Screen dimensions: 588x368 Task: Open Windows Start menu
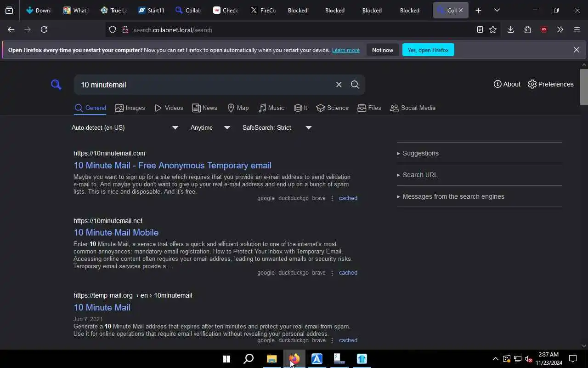(226, 359)
